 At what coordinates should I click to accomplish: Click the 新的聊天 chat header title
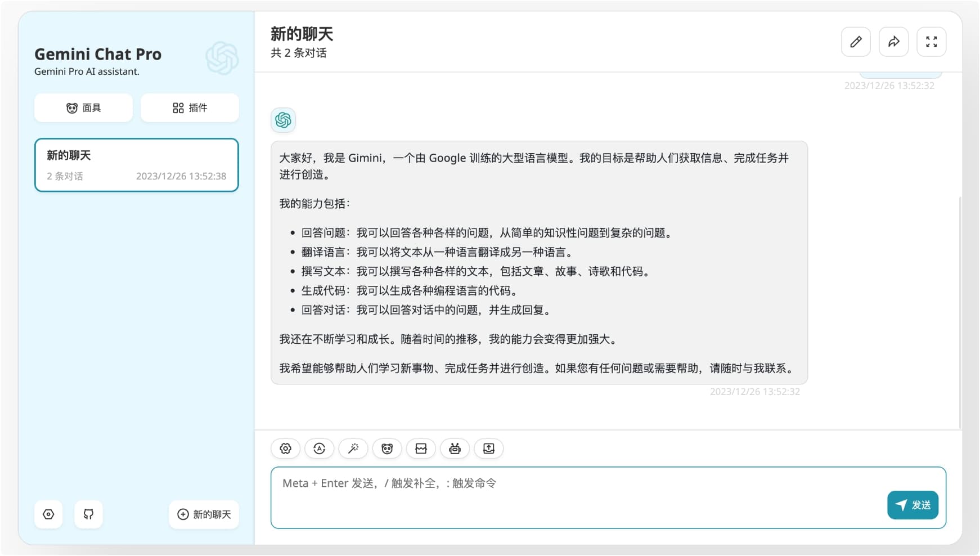tap(302, 34)
